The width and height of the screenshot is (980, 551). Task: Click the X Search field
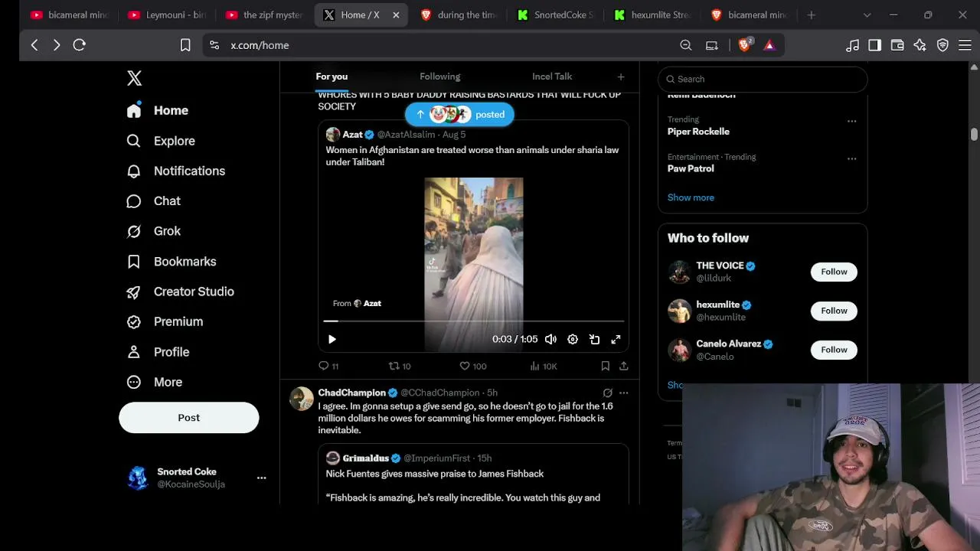click(763, 79)
